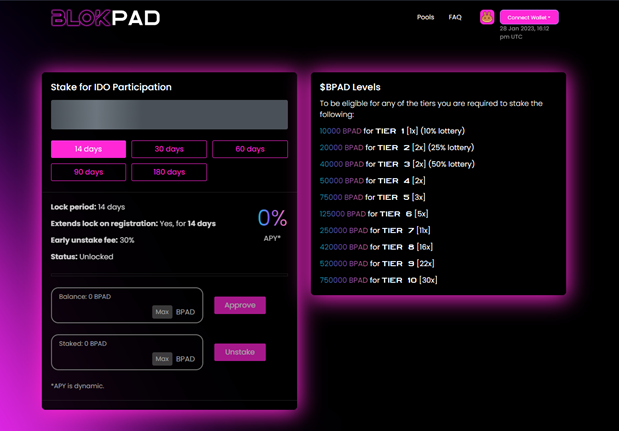Click the '250000 BPAD for TIER 7' row
620x432 pixels.
(375, 230)
